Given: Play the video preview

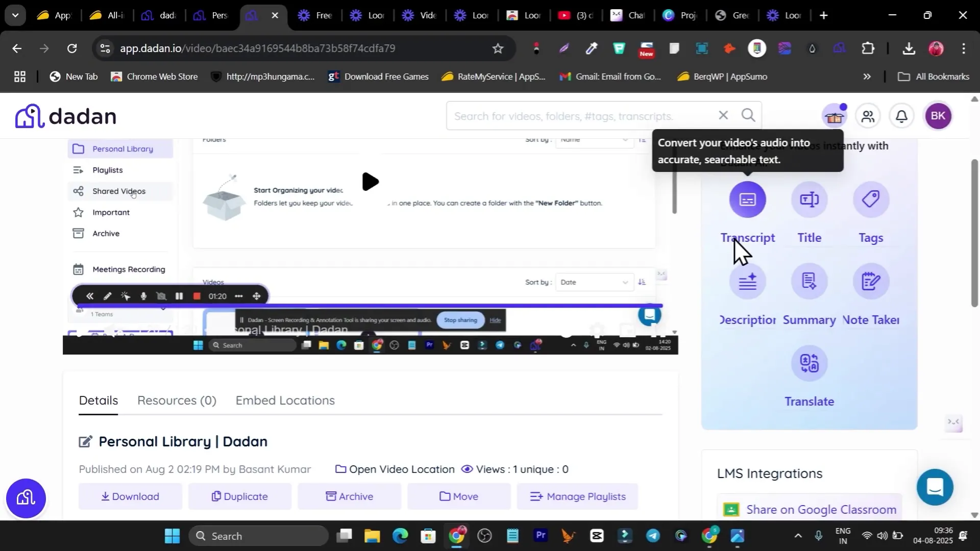Looking at the screenshot, I should [370, 182].
